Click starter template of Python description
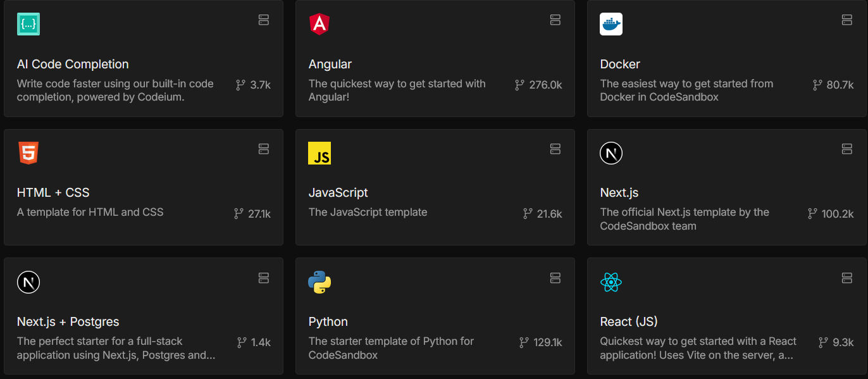868x379 pixels. 391,348
